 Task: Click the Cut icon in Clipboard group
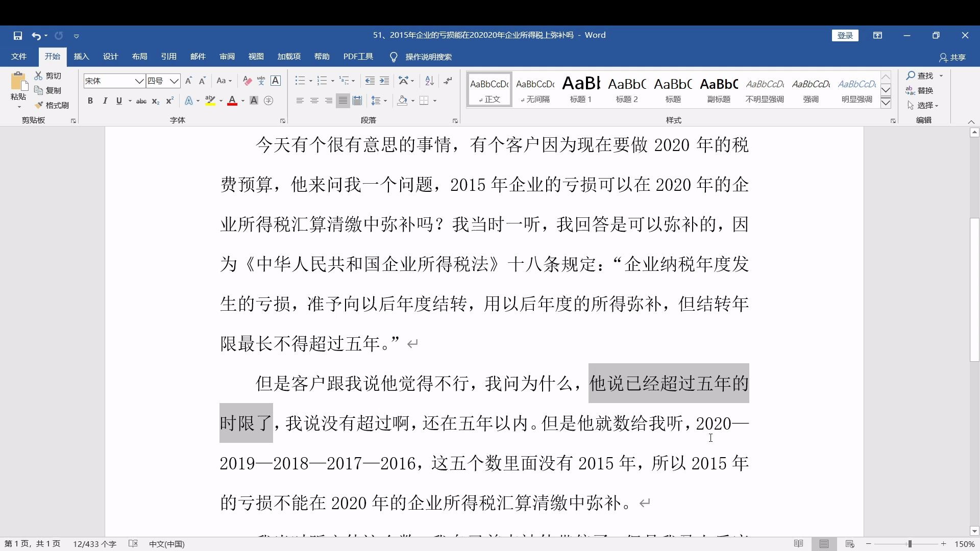38,75
